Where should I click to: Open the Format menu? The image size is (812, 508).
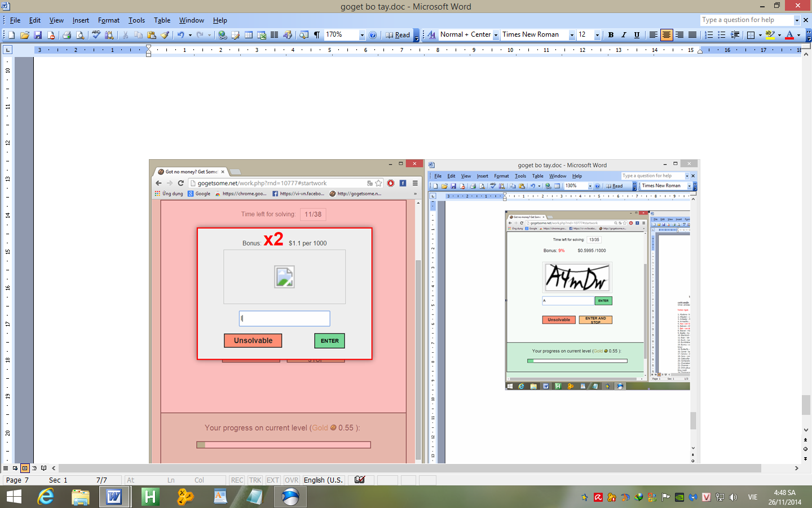click(x=109, y=20)
